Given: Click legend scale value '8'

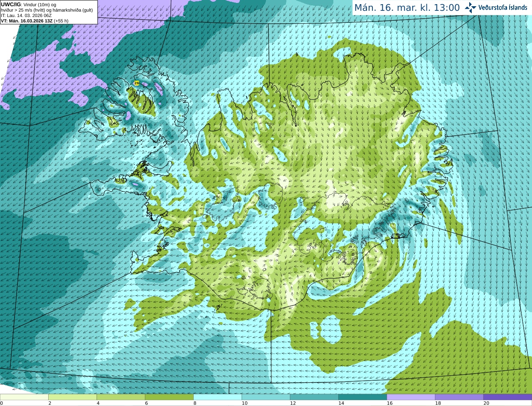Looking at the screenshot, I should (195, 403).
